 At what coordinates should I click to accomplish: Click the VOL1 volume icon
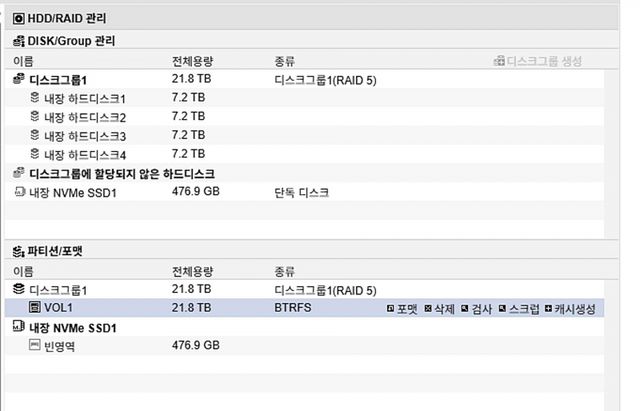pos(34,308)
